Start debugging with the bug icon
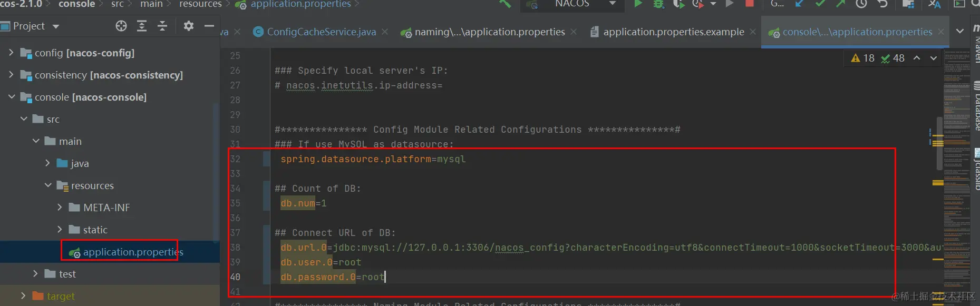The width and height of the screenshot is (980, 306). tap(658, 4)
